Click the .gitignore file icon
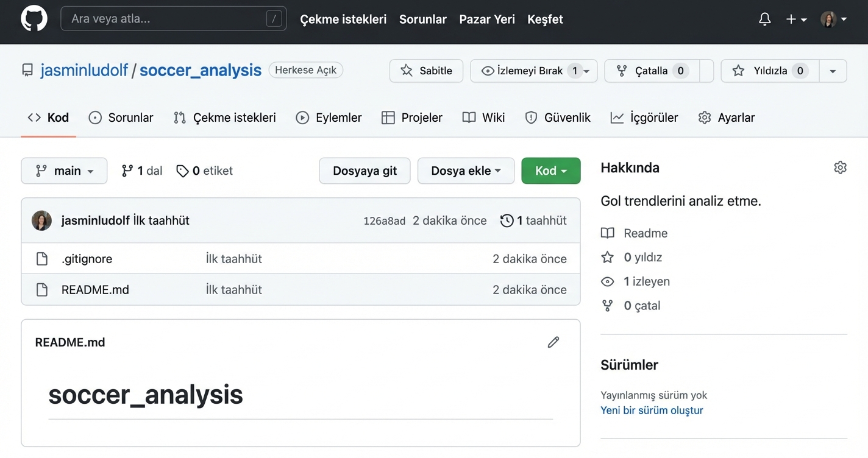Image resolution: width=868 pixels, height=458 pixels. (42, 259)
